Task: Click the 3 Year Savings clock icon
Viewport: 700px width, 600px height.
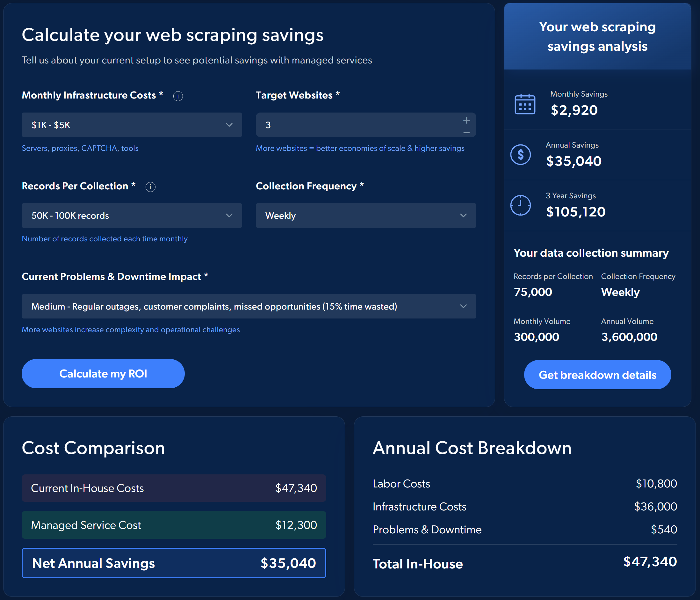Action: 520,205
